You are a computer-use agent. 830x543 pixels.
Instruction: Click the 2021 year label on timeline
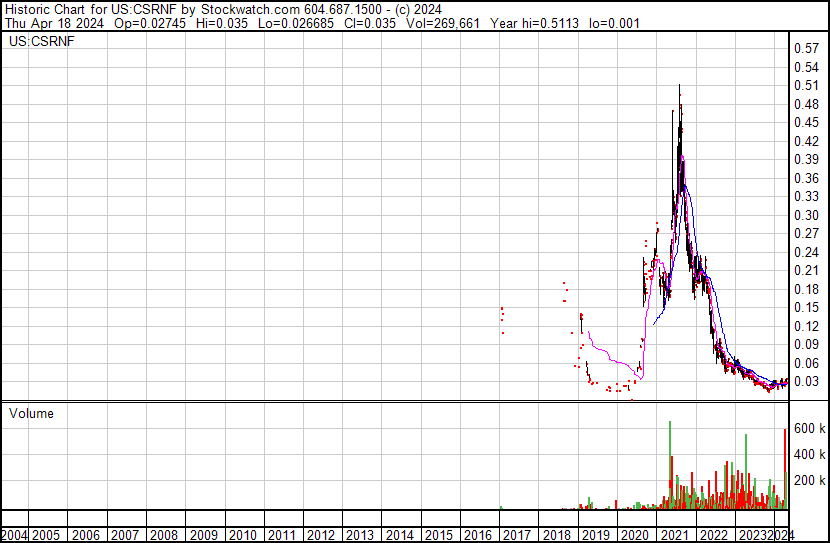[x=674, y=535]
